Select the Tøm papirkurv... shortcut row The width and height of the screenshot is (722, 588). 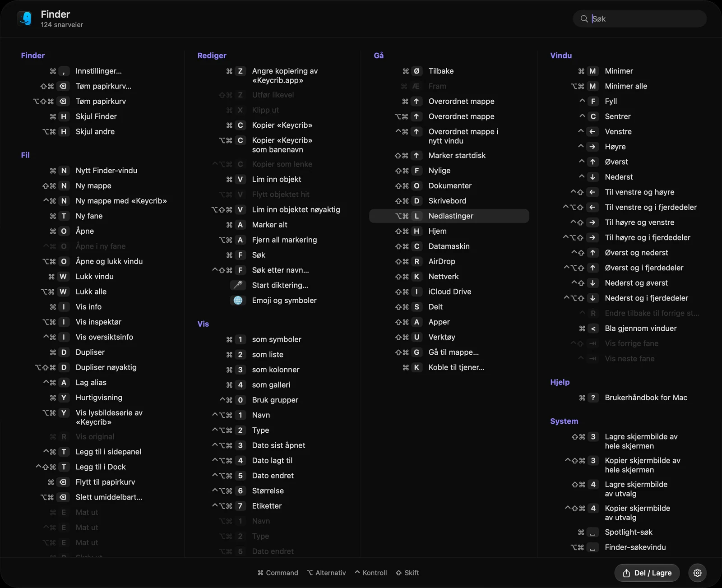click(96, 86)
